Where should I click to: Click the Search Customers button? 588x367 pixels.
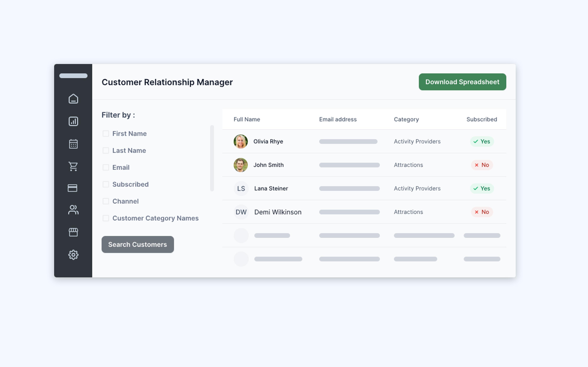point(138,244)
